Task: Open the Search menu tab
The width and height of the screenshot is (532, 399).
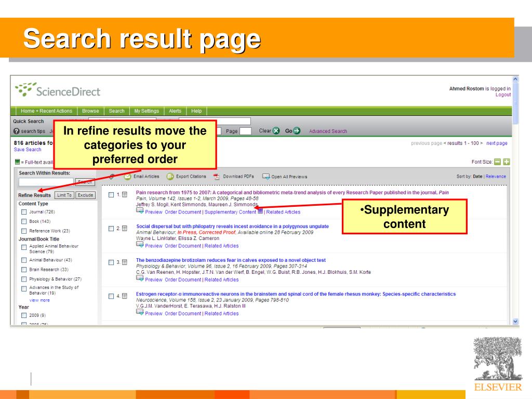Action: pyautogui.click(x=117, y=111)
